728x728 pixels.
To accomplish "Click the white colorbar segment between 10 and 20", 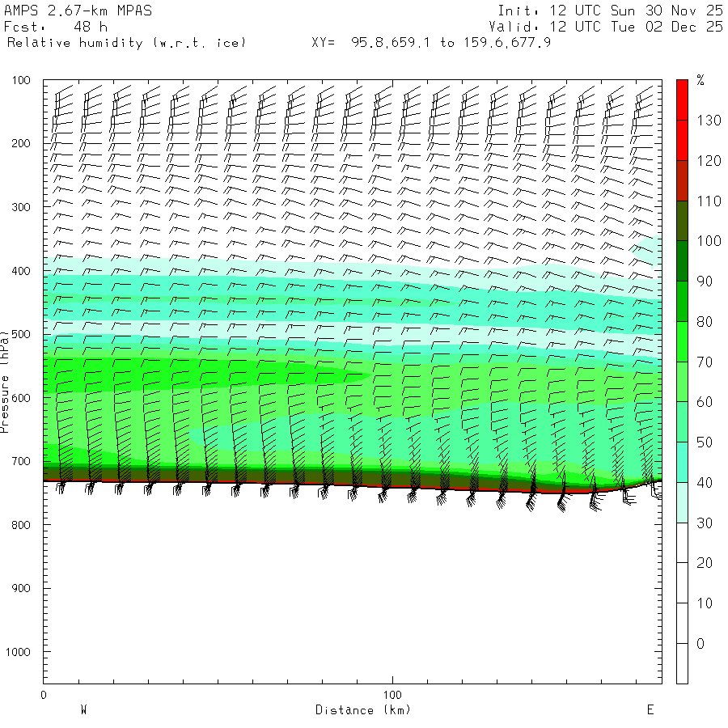I will click(682, 583).
